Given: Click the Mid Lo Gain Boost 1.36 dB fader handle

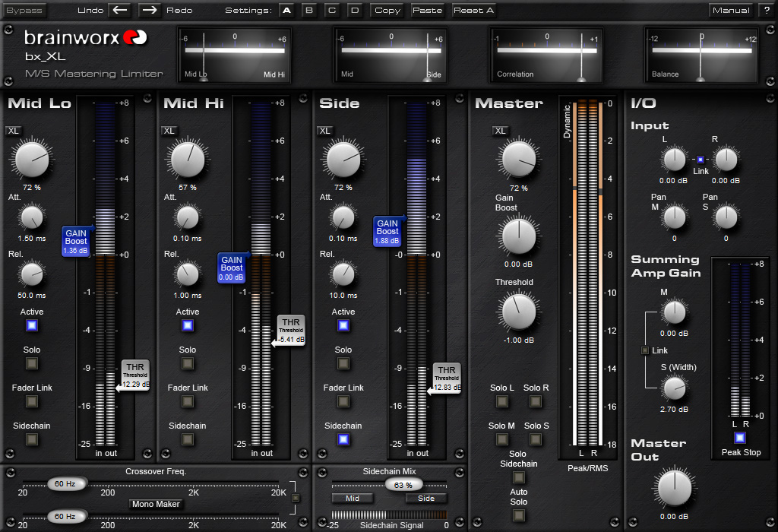Looking at the screenshot, I should [x=77, y=241].
